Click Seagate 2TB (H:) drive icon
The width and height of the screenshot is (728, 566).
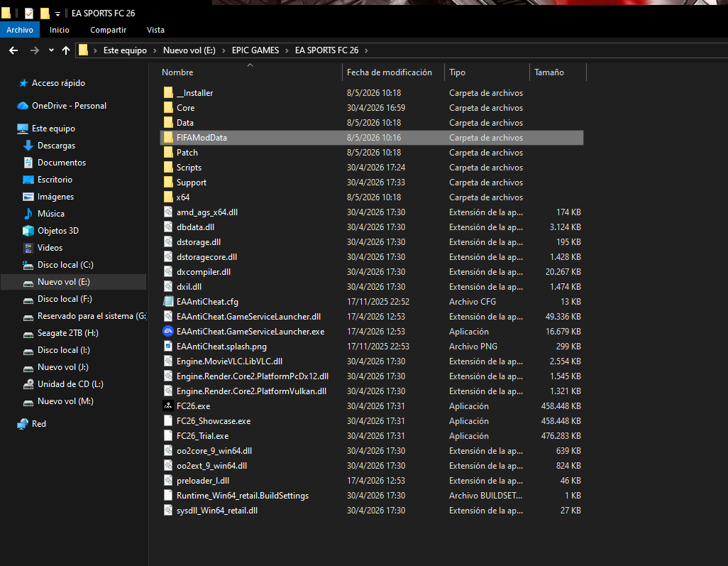28,334
